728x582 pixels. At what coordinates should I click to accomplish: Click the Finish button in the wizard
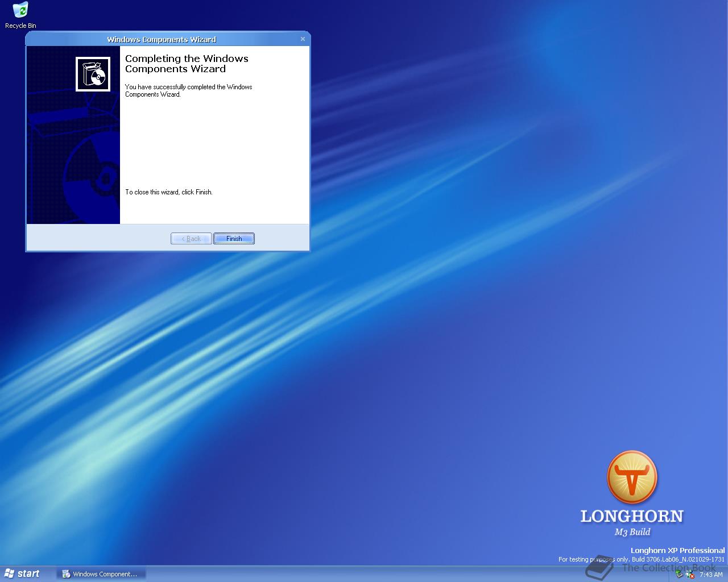click(x=234, y=239)
